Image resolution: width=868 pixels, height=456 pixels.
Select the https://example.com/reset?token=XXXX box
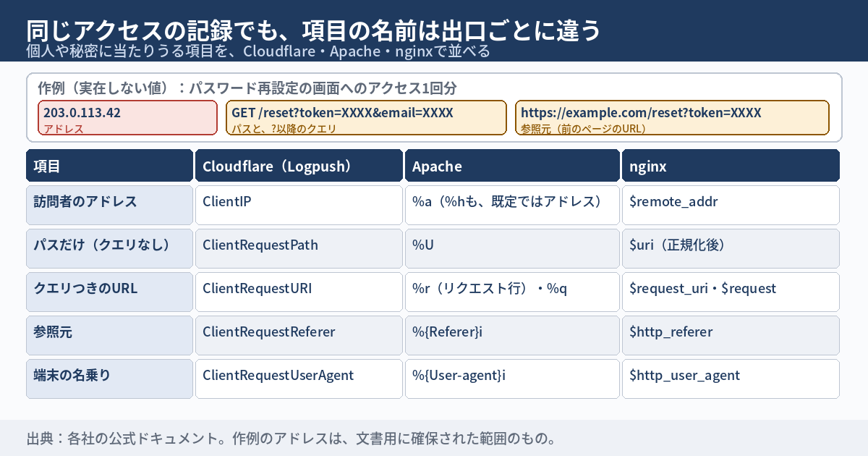pos(672,118)
